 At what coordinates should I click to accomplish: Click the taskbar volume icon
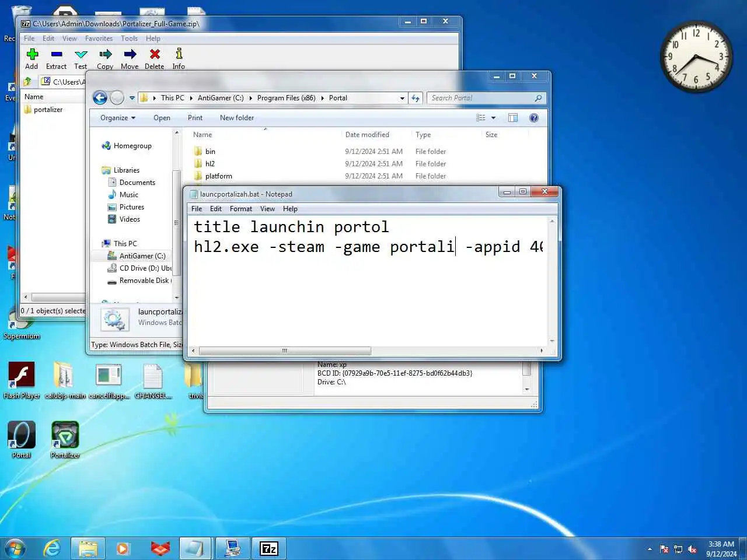pyautogui.click(x=692, y=549)
